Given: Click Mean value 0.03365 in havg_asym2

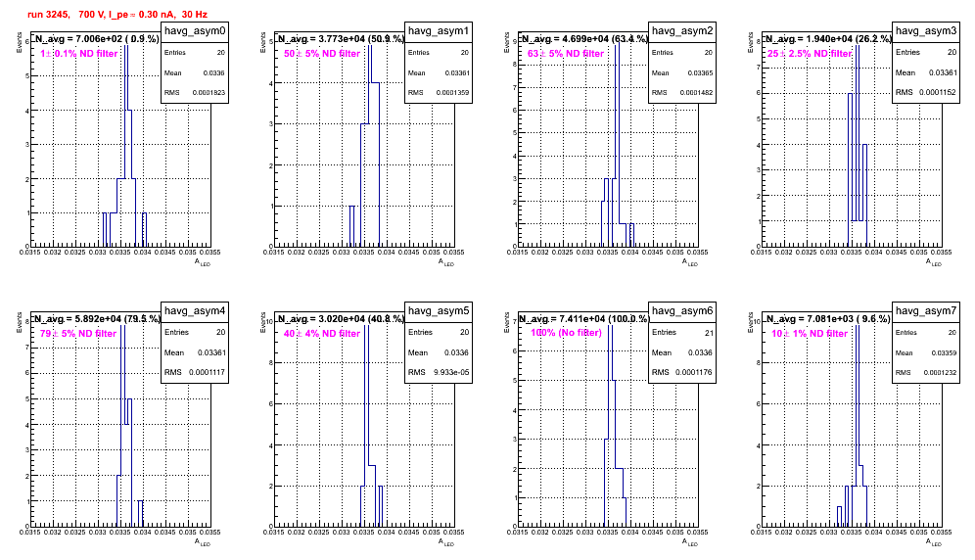Looking at the screenshot, I should (x=700, y=72).
